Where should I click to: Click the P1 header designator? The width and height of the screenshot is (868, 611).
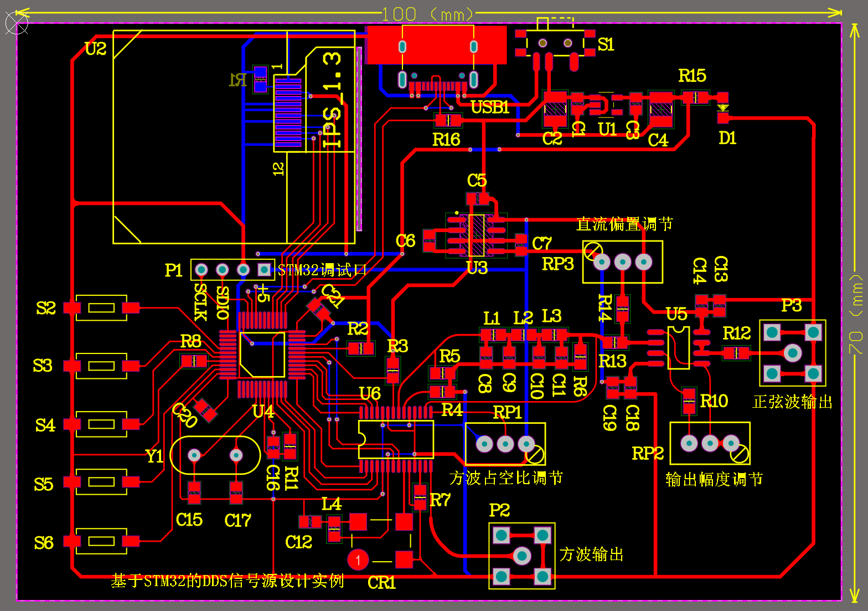[173, 270]
